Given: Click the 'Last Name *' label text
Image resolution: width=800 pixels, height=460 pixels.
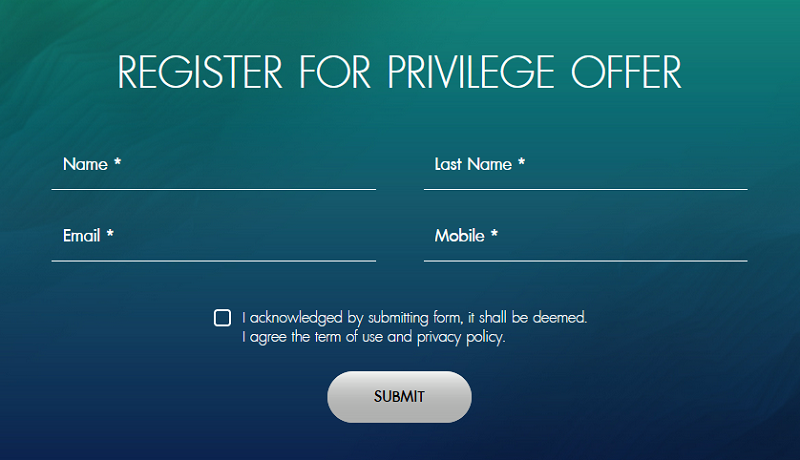Looking at the screenshot, I should pos(480,164).
